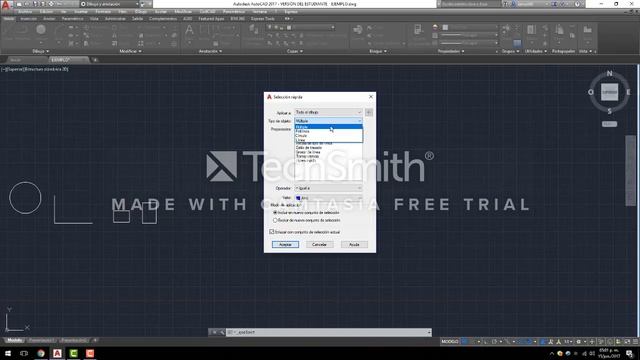Choose Línea in the object type list
The image size is (640, 360).
pos(328,140)
